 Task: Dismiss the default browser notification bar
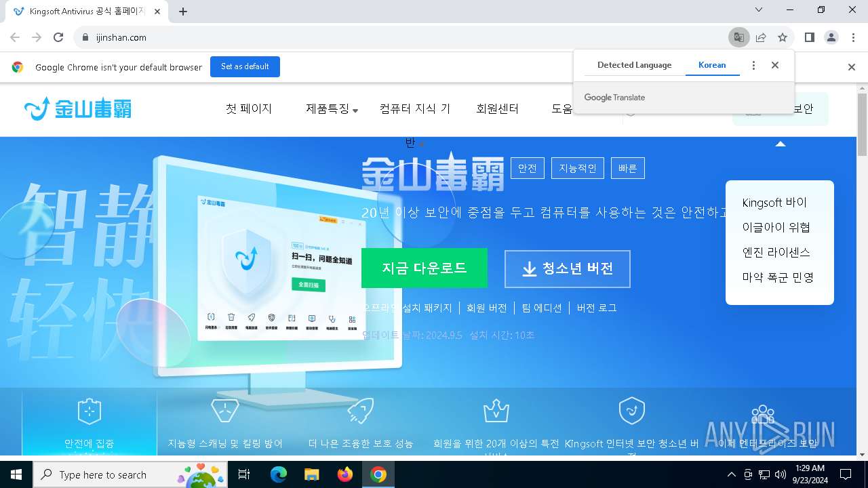[852, 67]
